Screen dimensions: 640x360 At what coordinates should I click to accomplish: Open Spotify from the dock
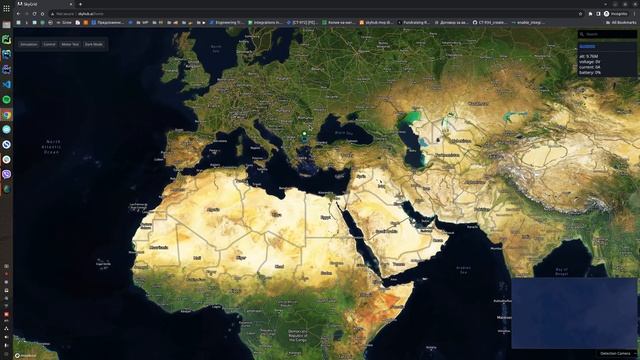tap(7, 100)
